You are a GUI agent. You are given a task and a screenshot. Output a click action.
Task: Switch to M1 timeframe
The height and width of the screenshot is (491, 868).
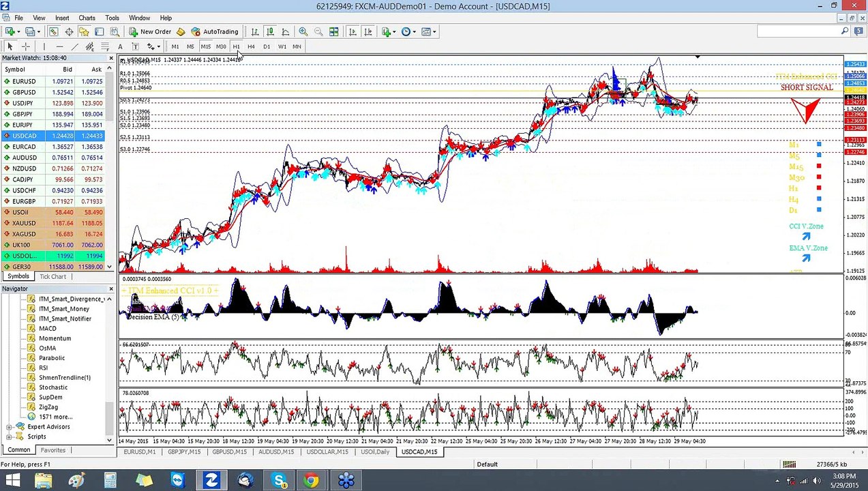pos(175,46)
